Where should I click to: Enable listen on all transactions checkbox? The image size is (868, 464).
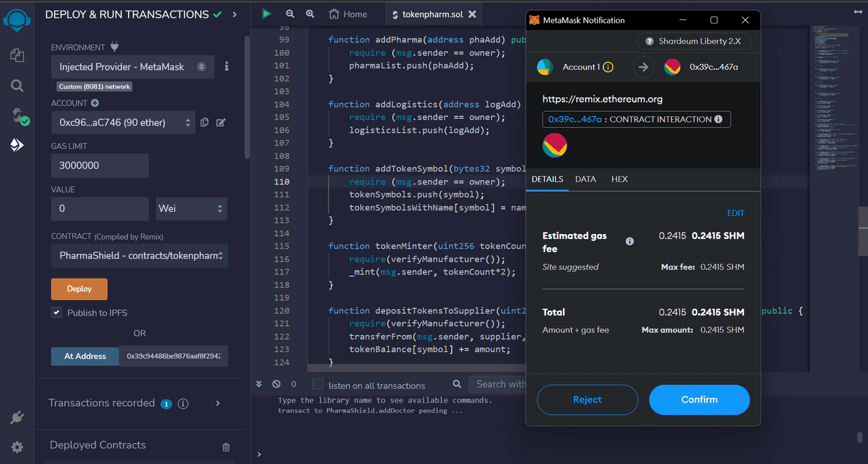317,384
